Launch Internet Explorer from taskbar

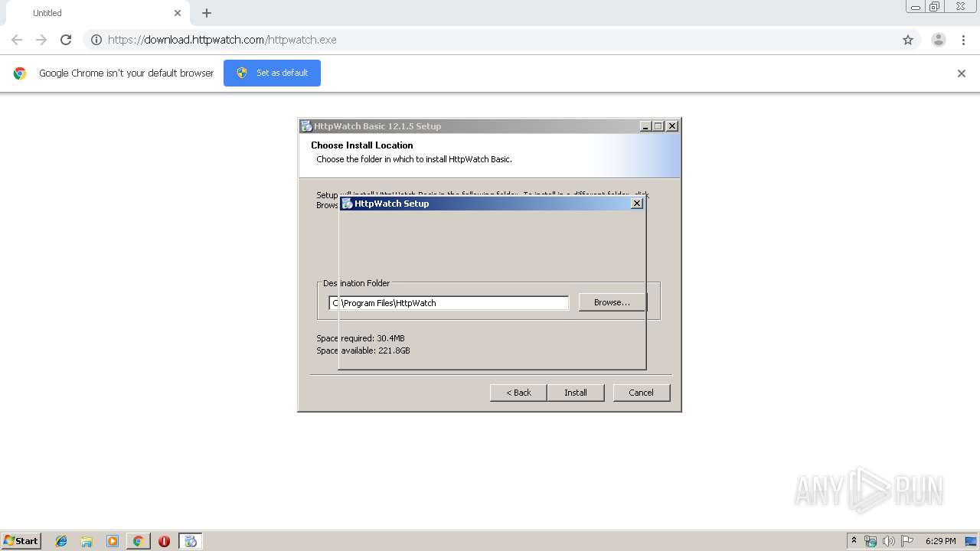[x=61, y=541]
